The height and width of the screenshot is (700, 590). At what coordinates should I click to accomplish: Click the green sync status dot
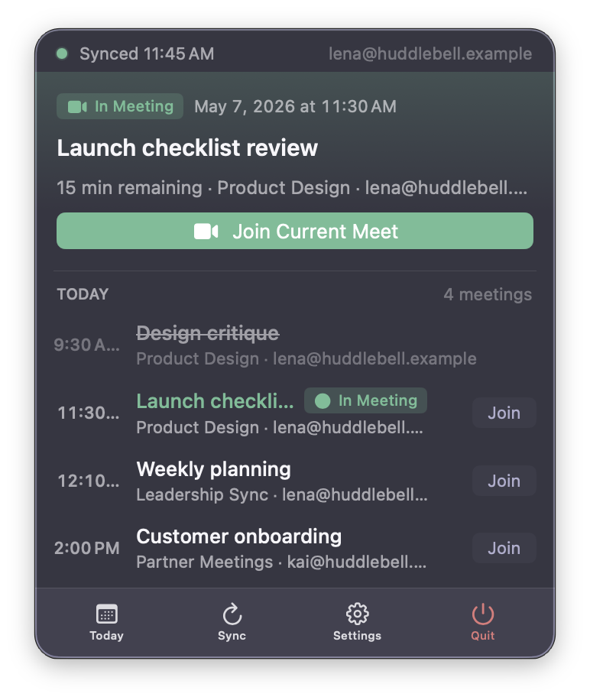(62, 53)
